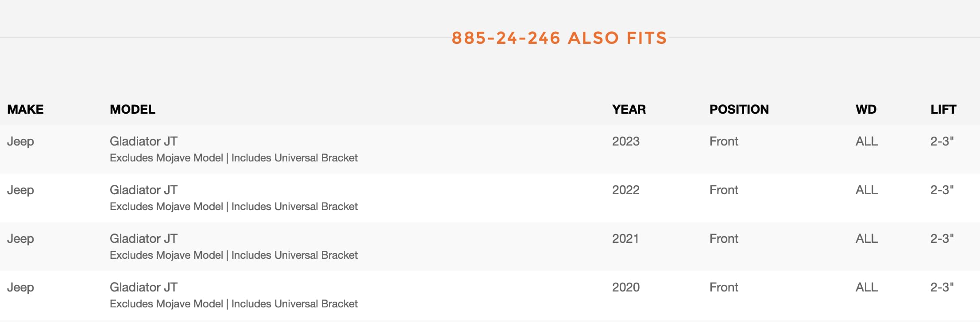Select the 2020 year cell
This screenshot has width=980, height=322.
pos(625,287)
